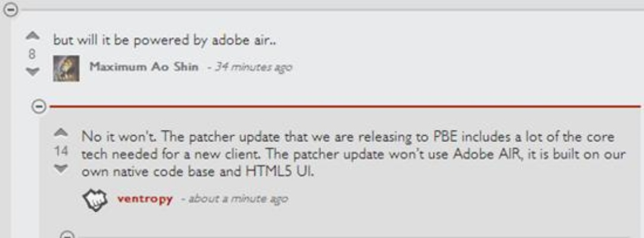Collapse the nested reply below ventropy's comment
Screen dimensions: 644x238
(x=67, y=235)
